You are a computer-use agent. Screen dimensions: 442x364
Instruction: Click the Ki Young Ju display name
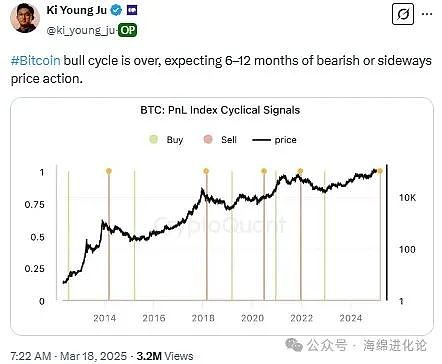click(76, 10)
